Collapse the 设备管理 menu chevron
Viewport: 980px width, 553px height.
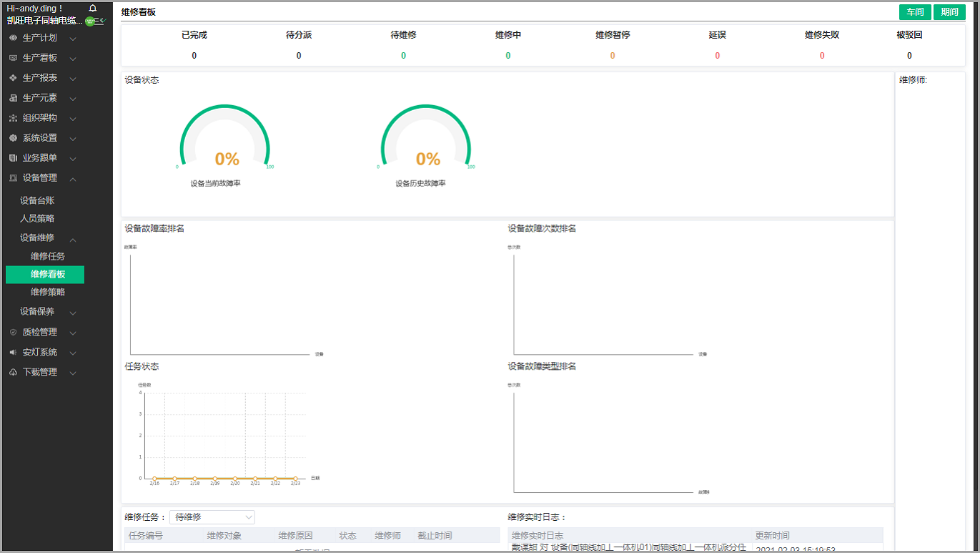(x=73, y=179)
